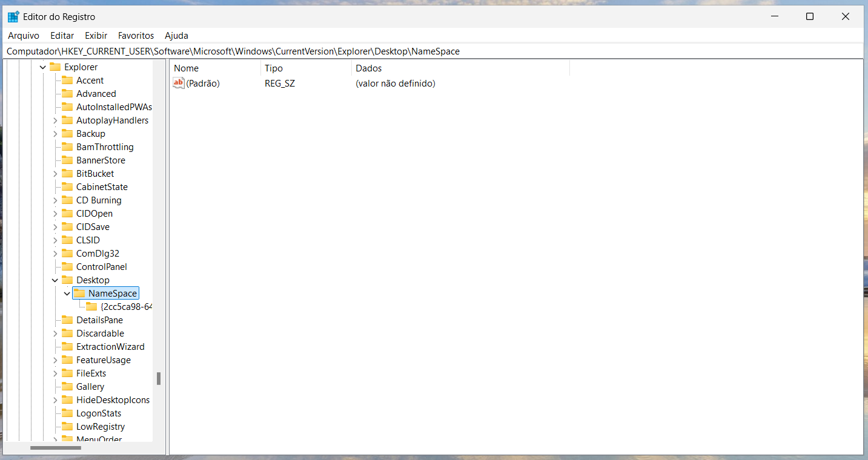
Task: Select the FeatureUsage key label
Action: (104, 360)
